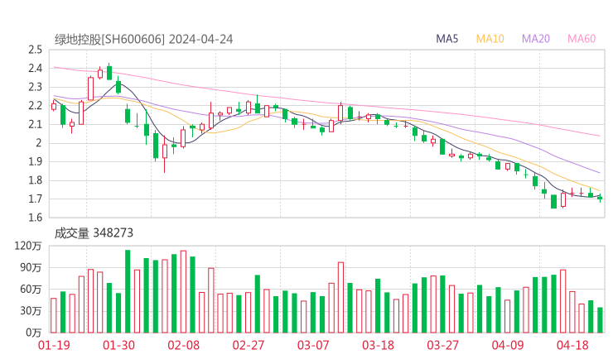Click the 90万 volume axis label
The height and width of the screenshot is (364, 613).
click(x=31, y=267)
